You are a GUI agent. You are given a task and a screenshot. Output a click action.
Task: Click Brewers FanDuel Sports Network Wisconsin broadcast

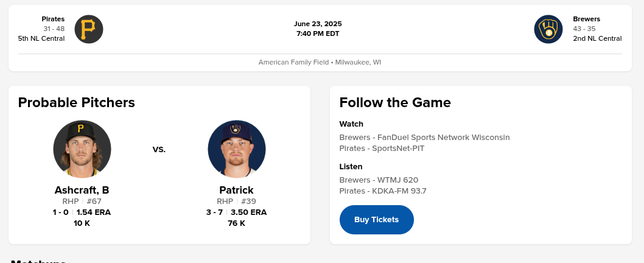tap(424, 138)
